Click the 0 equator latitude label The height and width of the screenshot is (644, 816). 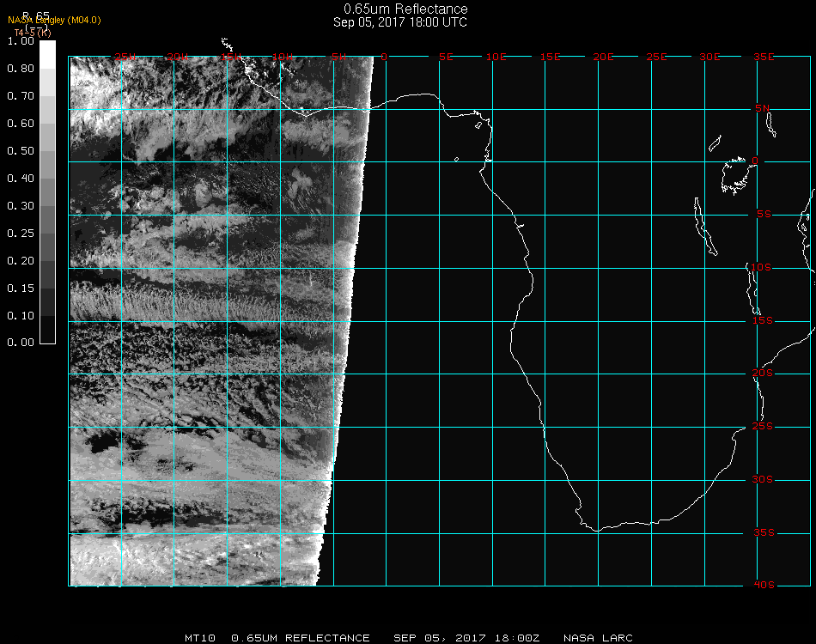pos(755,161)
